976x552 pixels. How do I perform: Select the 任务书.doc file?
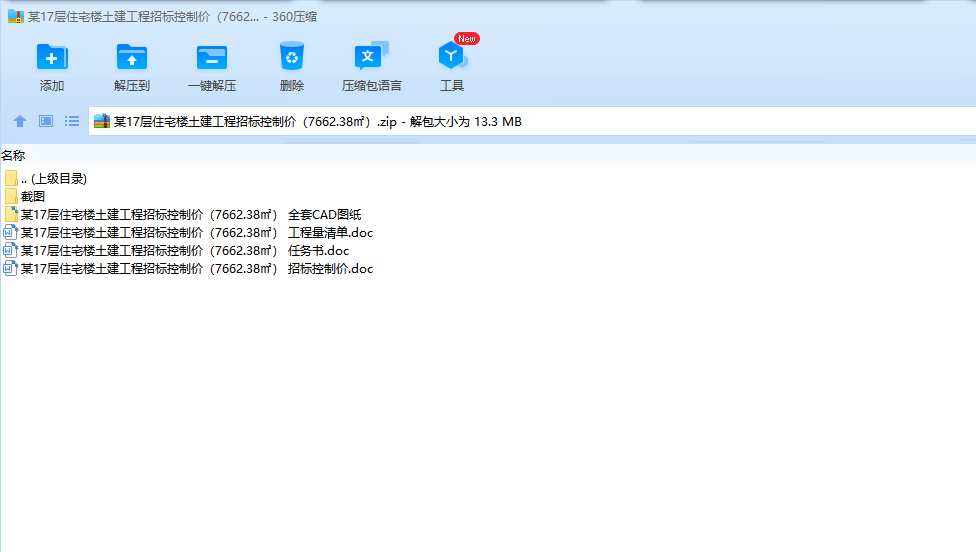[177, 251]
